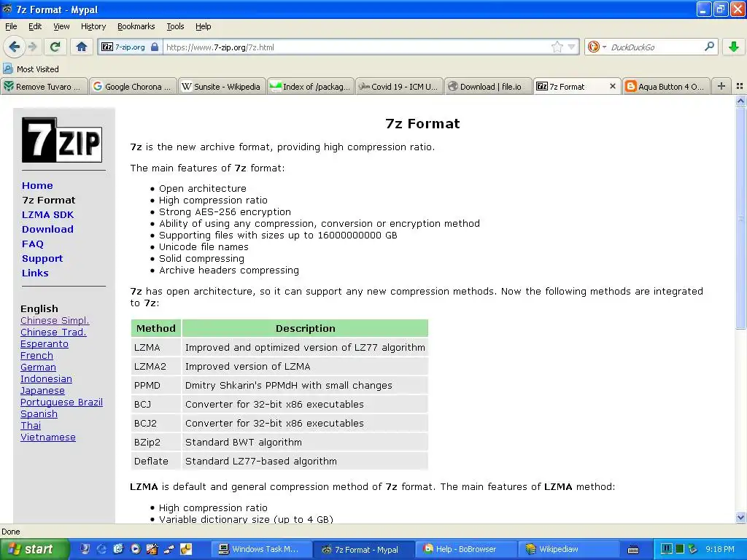Switch to the Index of /packag tab
747x560 pixels.
click(311, 86)
